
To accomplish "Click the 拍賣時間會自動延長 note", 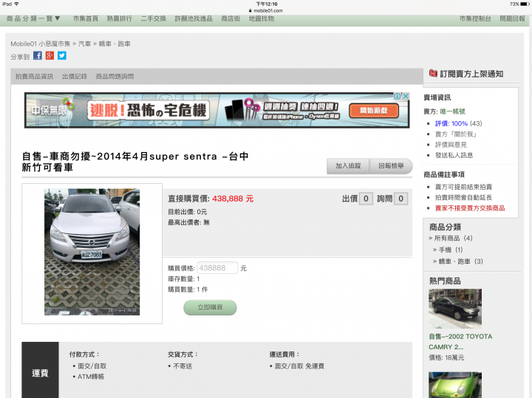I will 463,198.
